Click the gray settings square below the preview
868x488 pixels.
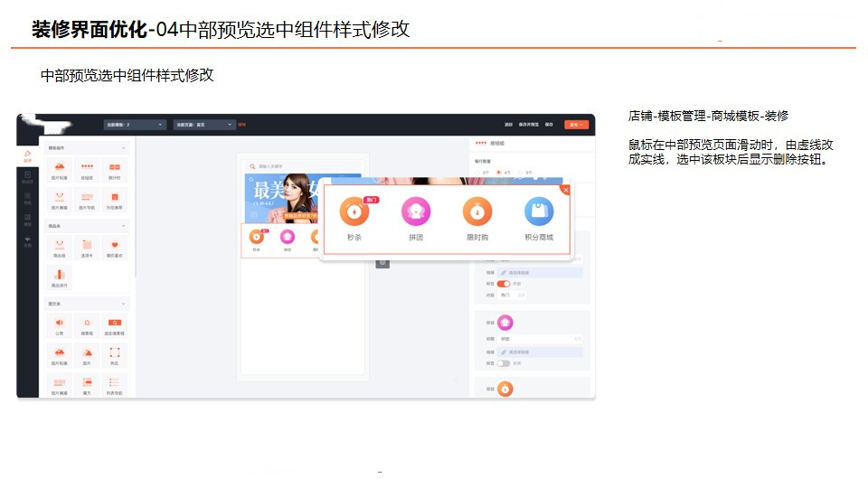(382, 262)
